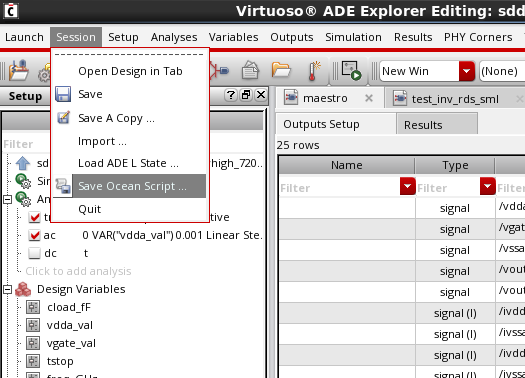Open the (None) combo box
This screenshot has width=525, height=378.
click(502, 71)
